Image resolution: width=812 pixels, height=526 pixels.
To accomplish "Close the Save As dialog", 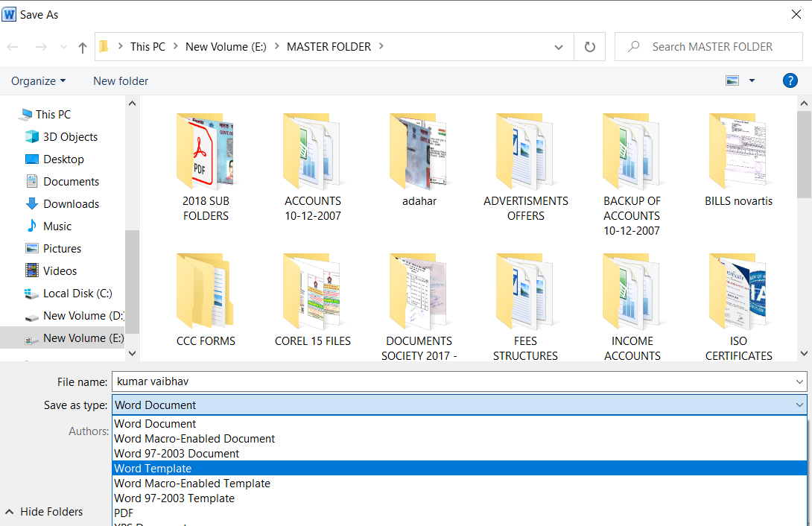I will (x=796, y=14).
